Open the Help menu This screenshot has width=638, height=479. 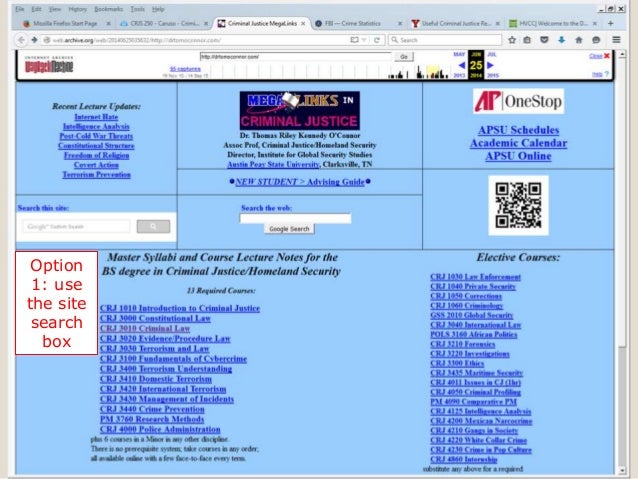[158, 9]
